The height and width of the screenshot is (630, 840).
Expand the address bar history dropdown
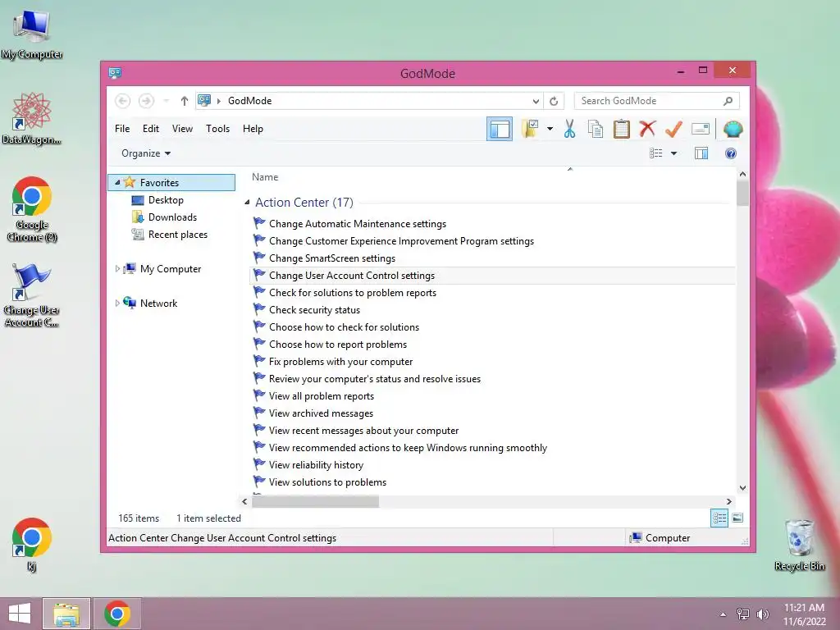pos(536,101)
